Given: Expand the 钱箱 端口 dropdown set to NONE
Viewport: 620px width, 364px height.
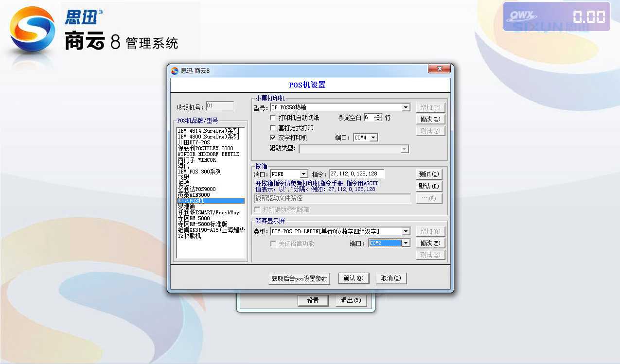Looking at the screenshot, I should click(304, 173).
